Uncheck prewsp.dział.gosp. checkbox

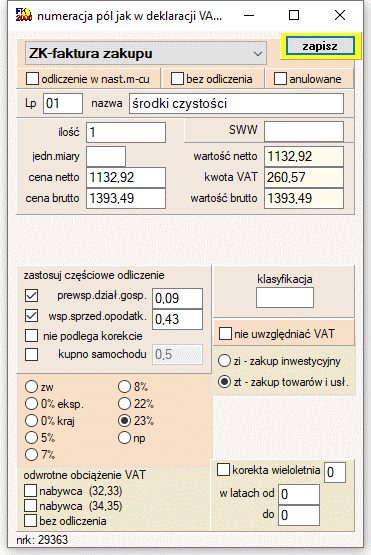[32, 295]
